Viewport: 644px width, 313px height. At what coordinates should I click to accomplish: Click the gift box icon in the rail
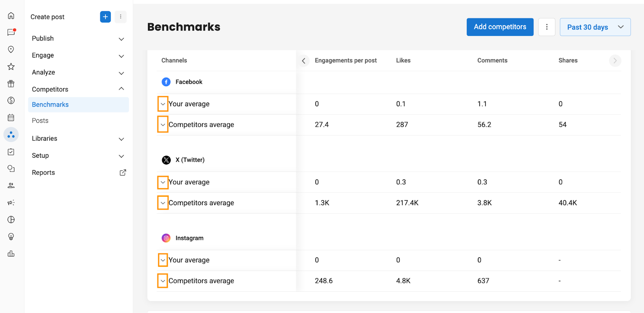[11, 83]
